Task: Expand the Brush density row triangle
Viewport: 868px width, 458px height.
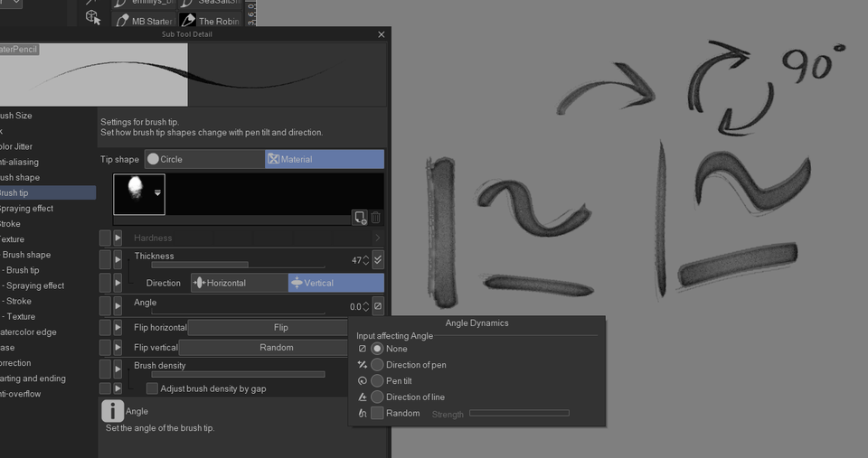Action: 118,369
